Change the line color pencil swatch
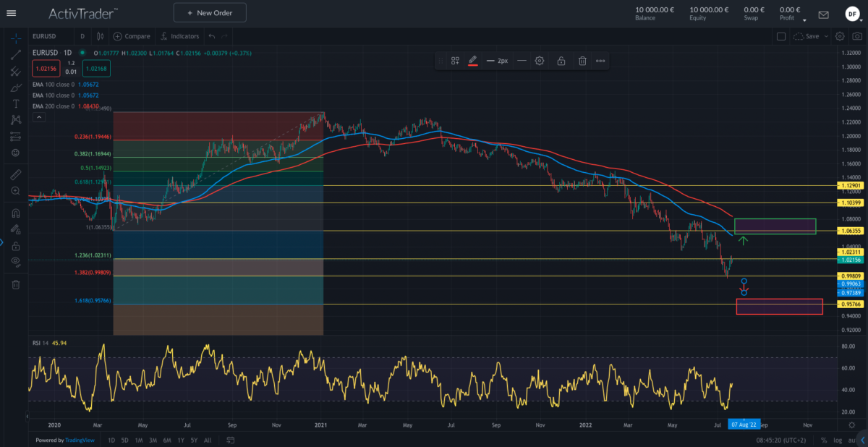 pos(473,61)
